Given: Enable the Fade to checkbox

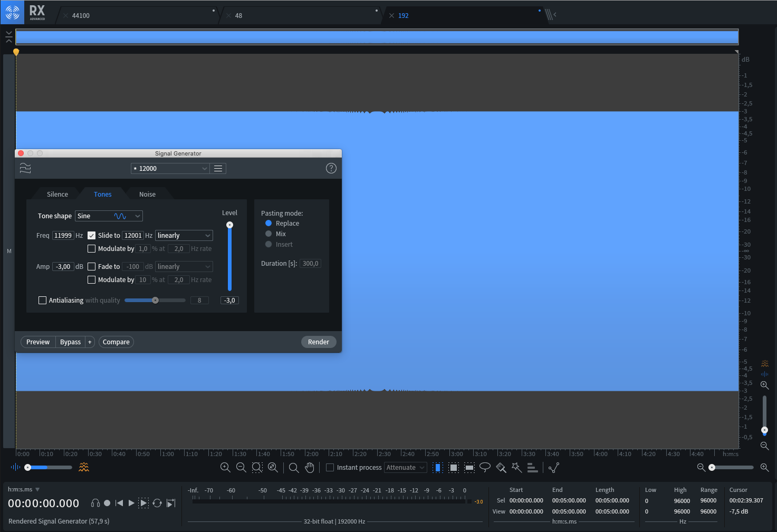Looking at the screenshot, I should (x=91, y=267).
